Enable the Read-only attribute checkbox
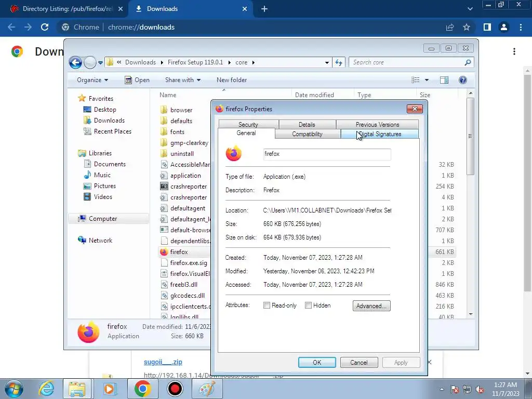Image resolution: width=532 pixels, height=399 pixels. point(267,305)
